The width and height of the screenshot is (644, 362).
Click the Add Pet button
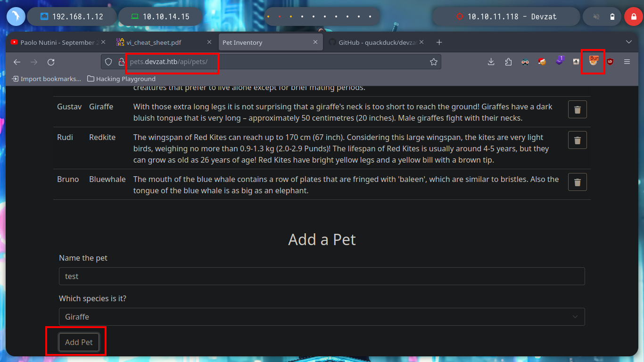[79, 342]
